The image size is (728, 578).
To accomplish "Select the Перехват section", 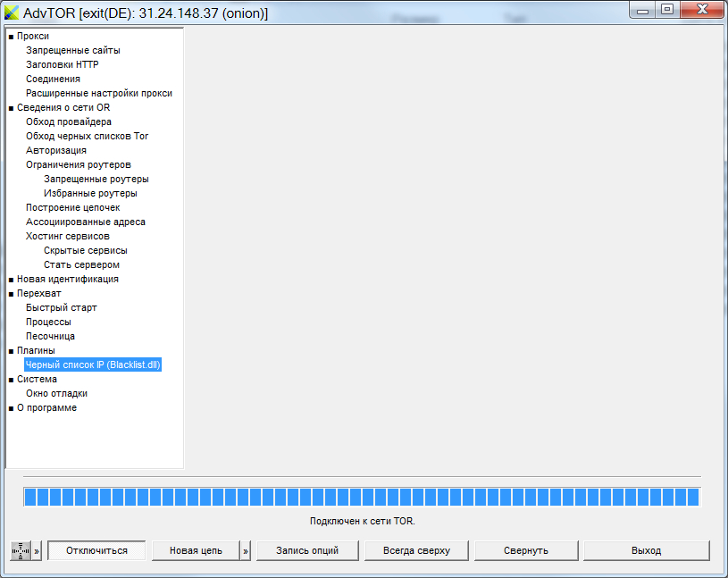I will click(x=39, y=293).
